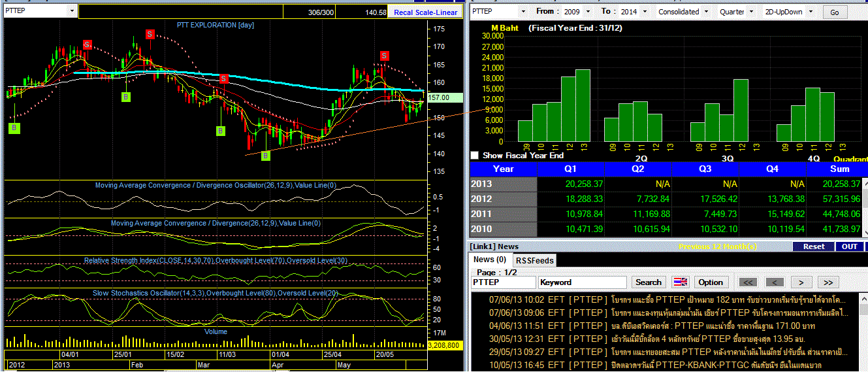Click the Reset button in News header
The image size is (868, 372).
pyautogui.click(x=814, y=246)
